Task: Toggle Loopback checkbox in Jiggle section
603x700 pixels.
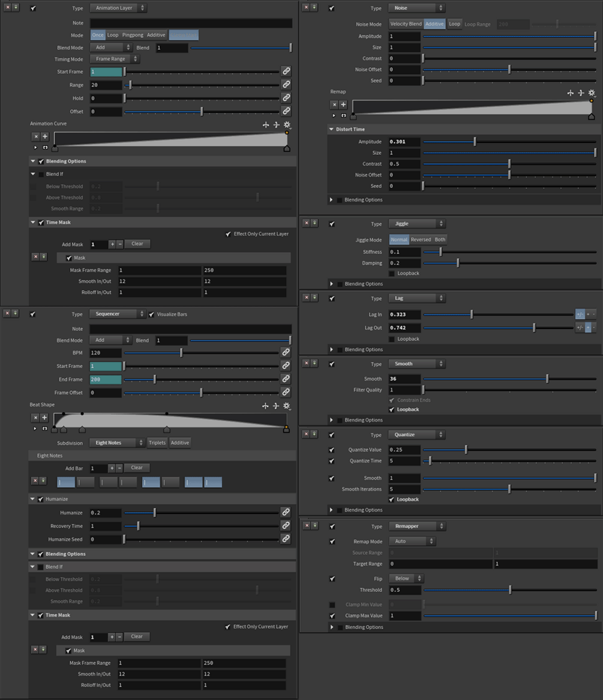Action: click(x=391, y=273)
